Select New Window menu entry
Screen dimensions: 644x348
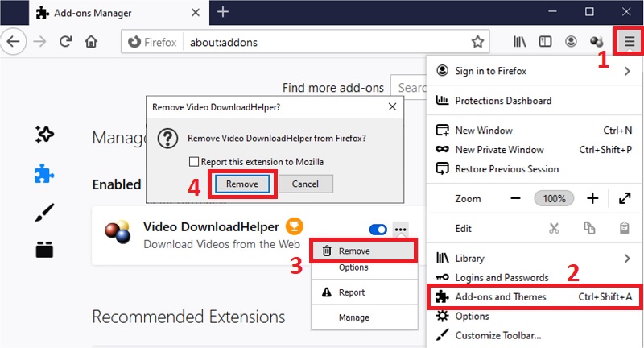(x=535, y=130)
